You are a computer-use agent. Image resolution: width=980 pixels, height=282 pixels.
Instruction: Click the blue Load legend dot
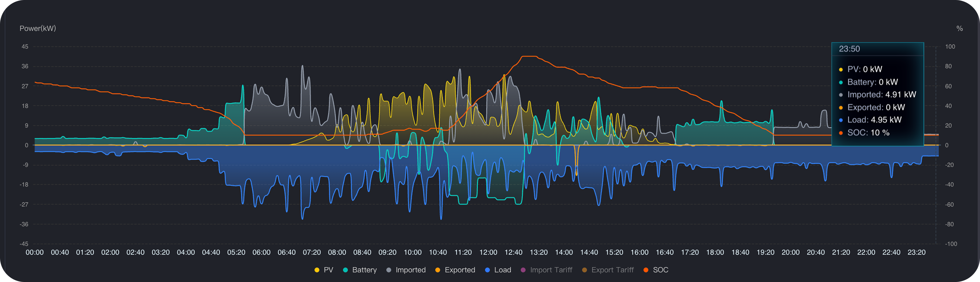(x=487, y=270)
